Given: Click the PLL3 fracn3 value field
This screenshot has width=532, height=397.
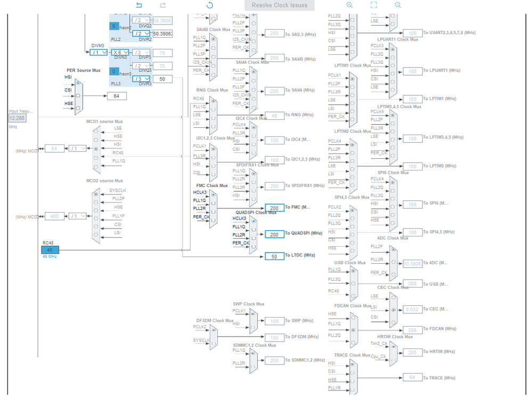Looking at the screenshot, I should pyautogui.click(x=114, y=71).
